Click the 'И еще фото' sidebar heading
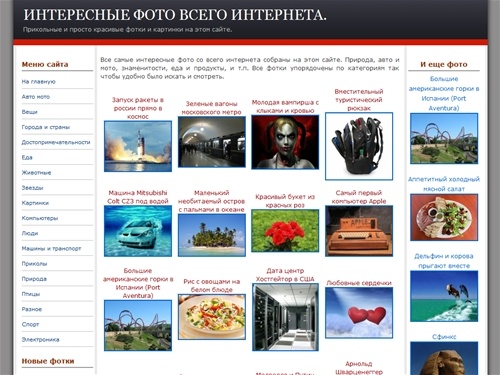 [444, 64]
